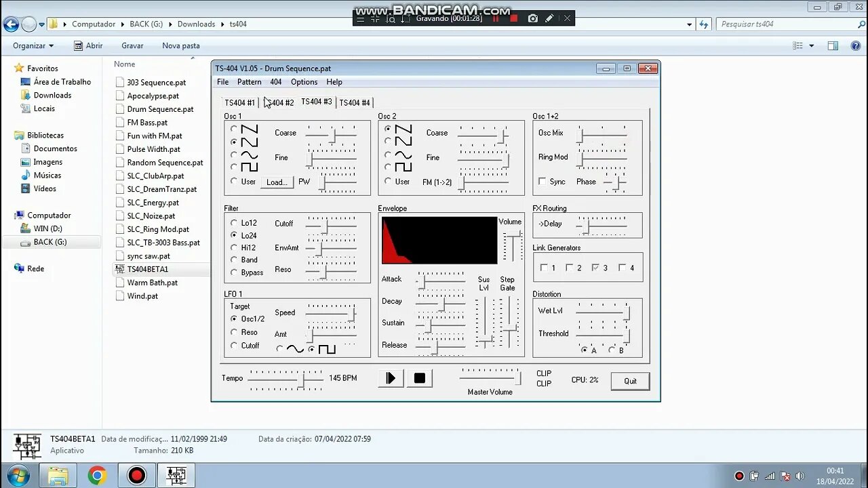868x488 pixels.
Task: Open 303 Sequence.pat file
Action: point(156,83)
